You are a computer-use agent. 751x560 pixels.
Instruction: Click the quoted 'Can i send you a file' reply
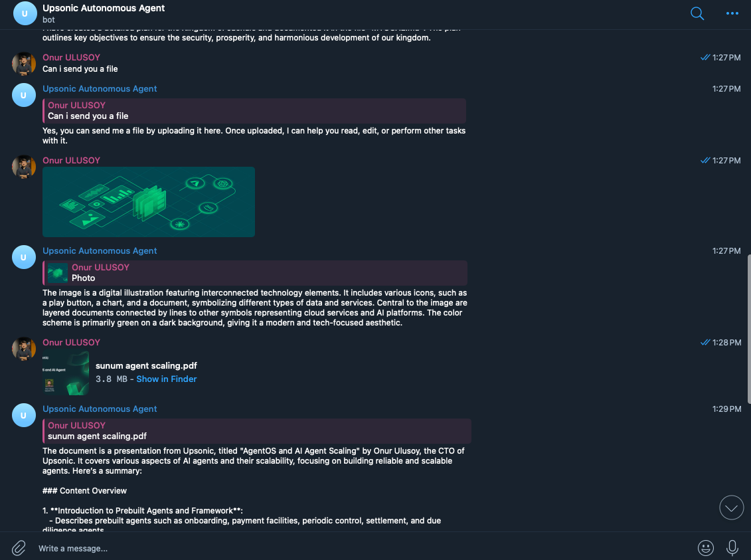pos(254,111)
